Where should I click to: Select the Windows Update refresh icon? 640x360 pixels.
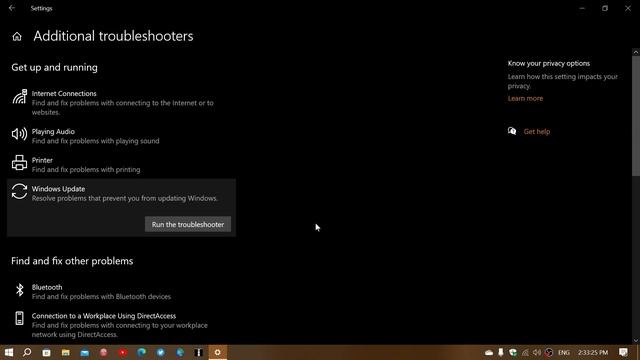[x=19, y=191]
